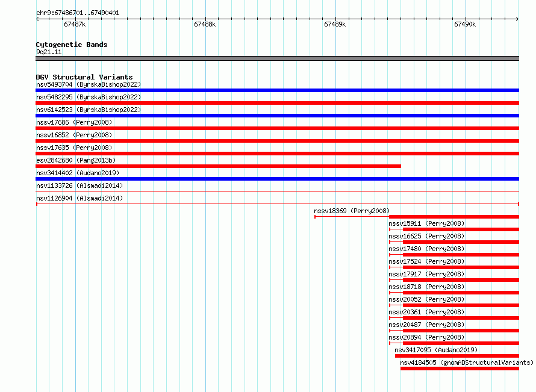The height and width of the screenshot is (392, 536).
Task: Click nssv20052 (Perry2008) label
Action: pos(426,299)
